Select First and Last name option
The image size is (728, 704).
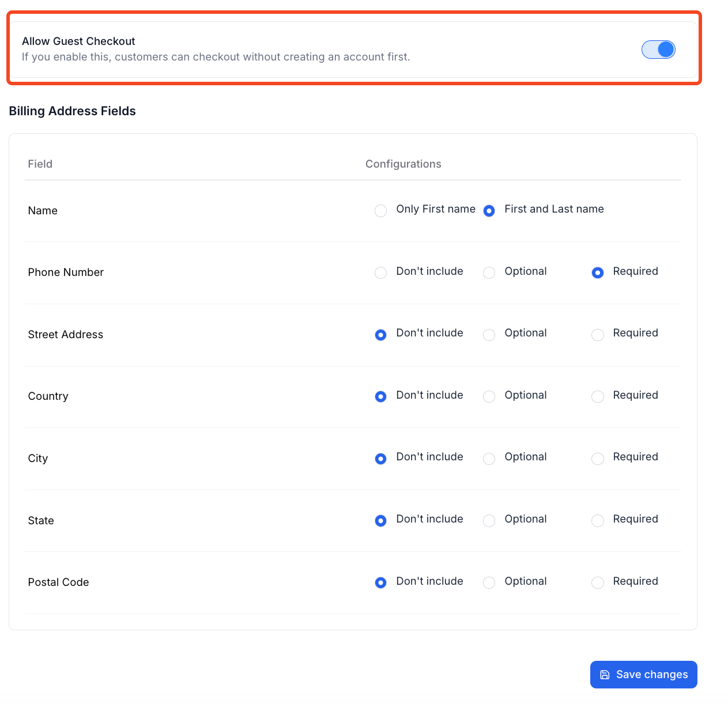pyautogui.click(x=489, y=211)
